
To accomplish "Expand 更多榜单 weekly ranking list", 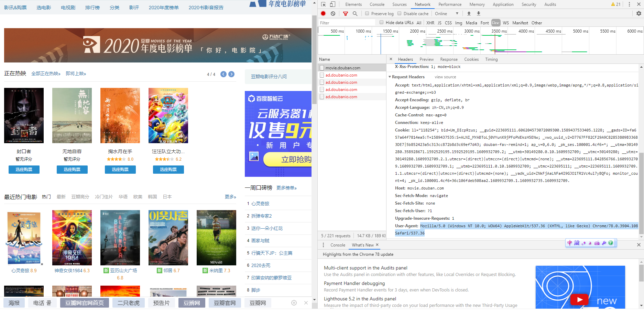I will pos(286,188).
